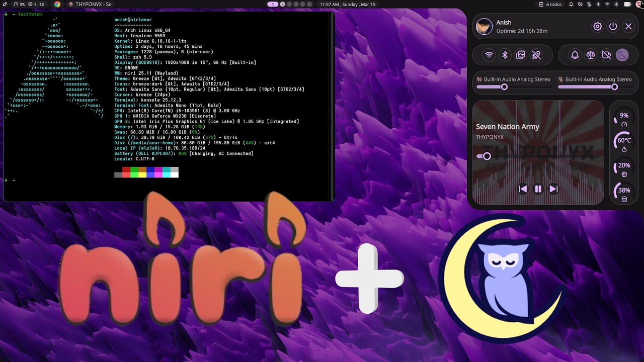This screenshot has height=362, width=644.
Task: Open the clock showing Sunday, Mar 15
Action: coord(348,4)
